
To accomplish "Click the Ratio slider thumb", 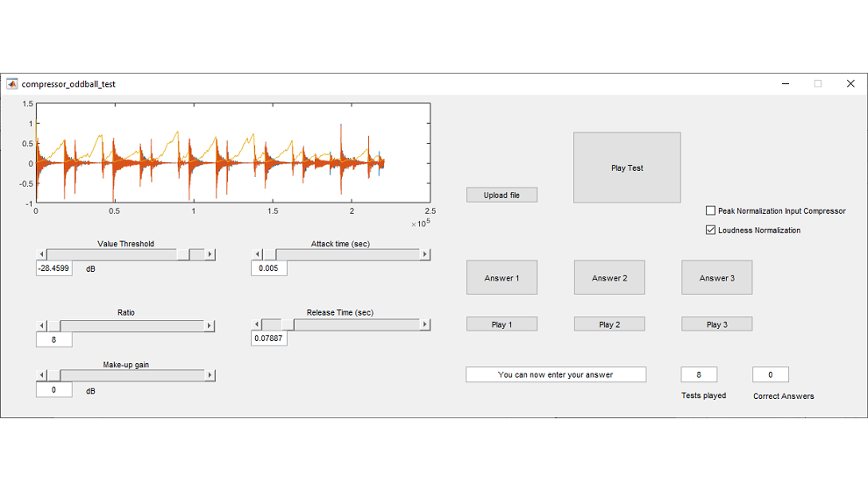I will coord(53,325).
